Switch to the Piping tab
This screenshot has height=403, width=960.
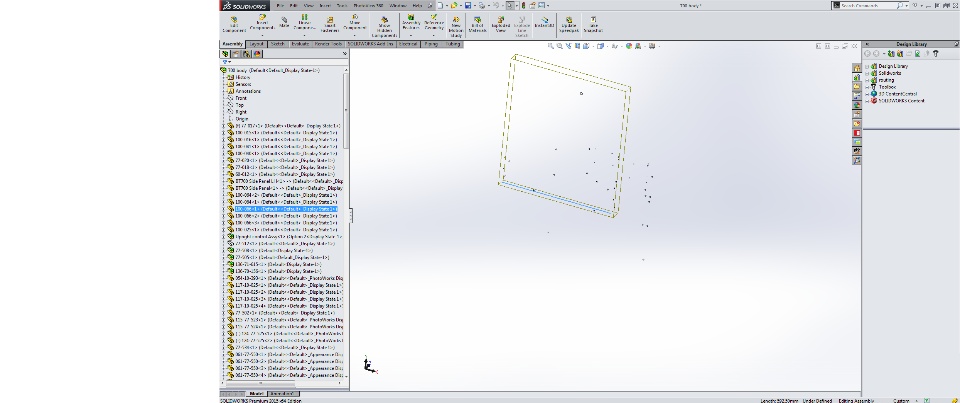[431, 44]
